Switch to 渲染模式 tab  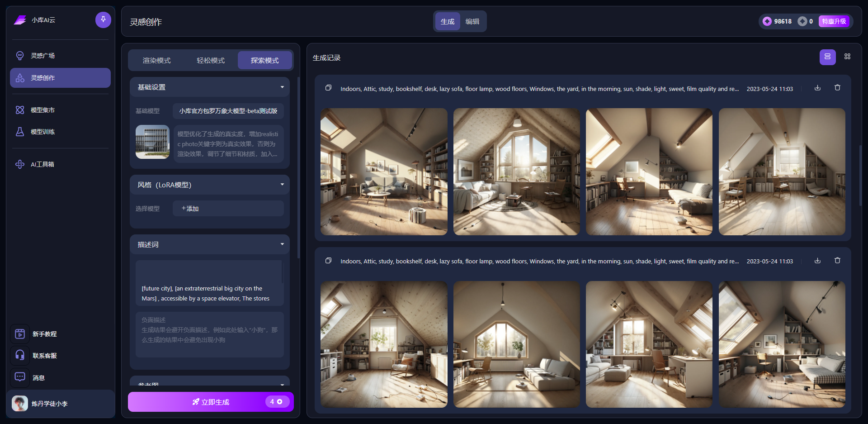click(156, 61)
